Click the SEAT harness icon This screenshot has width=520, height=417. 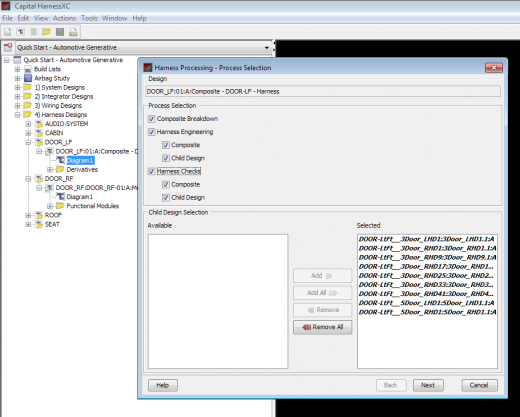coord(39,224)
